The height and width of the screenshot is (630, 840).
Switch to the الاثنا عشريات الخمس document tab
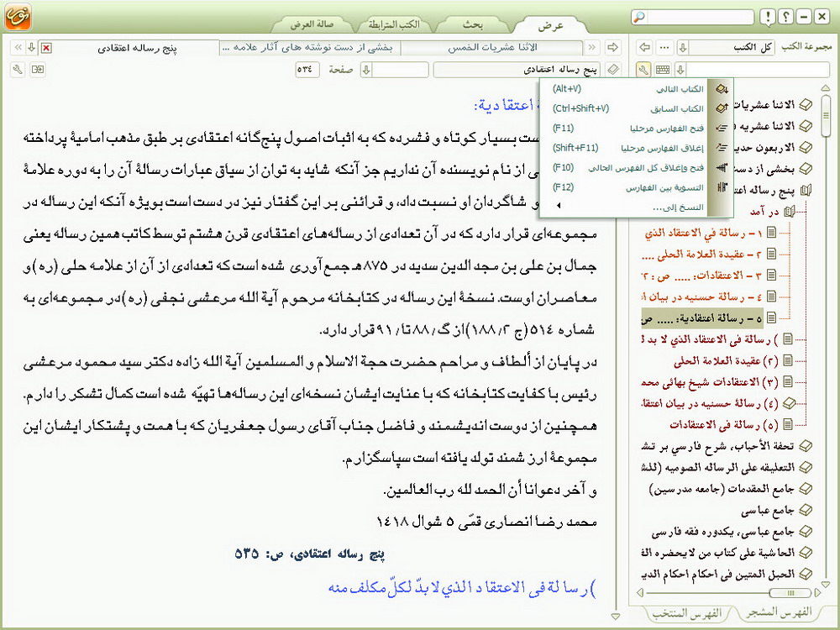(x=491, y=47)
